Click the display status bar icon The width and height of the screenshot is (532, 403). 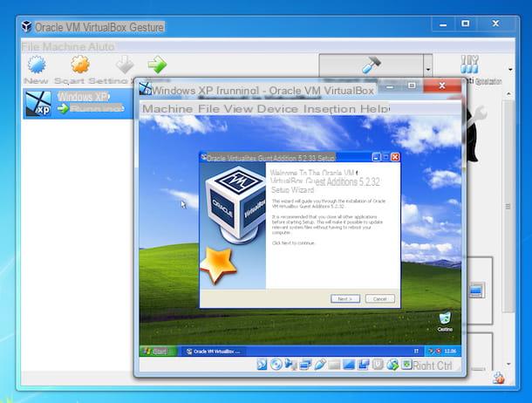(x=349, y=365)
